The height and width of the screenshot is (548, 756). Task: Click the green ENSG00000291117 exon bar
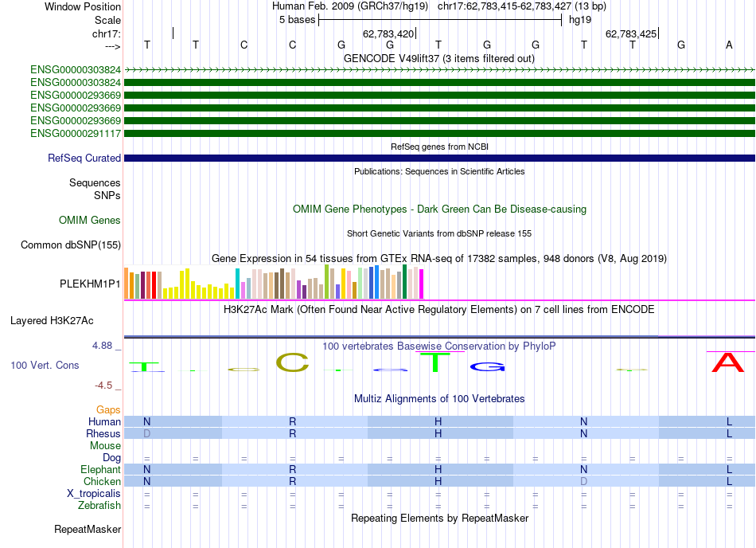439,133
